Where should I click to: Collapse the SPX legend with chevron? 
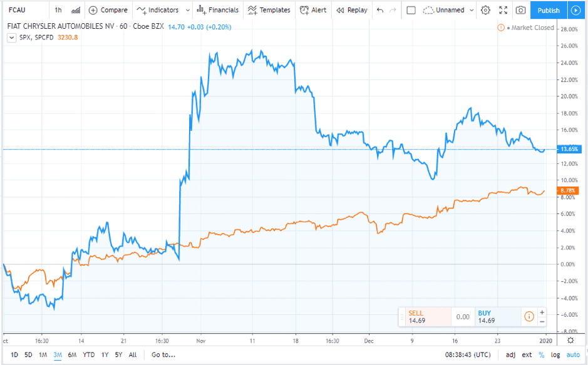click(12, 38)
